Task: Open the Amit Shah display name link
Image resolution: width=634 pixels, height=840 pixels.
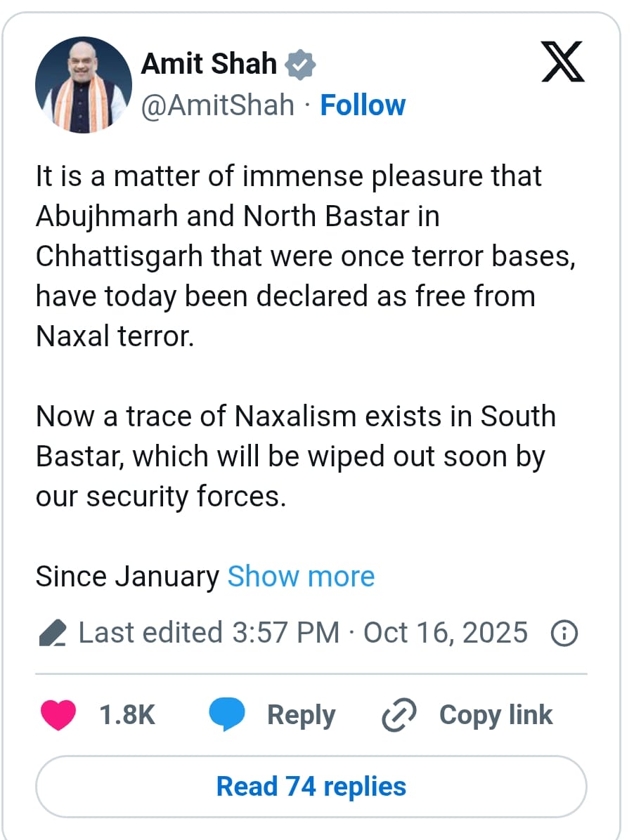Action: [209, 64]
